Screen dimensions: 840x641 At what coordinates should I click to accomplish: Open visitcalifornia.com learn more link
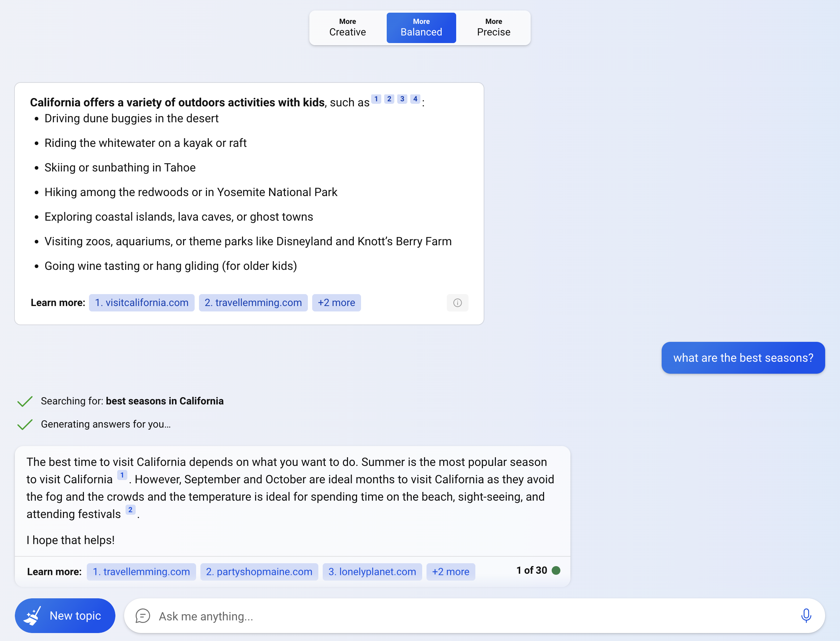click(141, 302)
